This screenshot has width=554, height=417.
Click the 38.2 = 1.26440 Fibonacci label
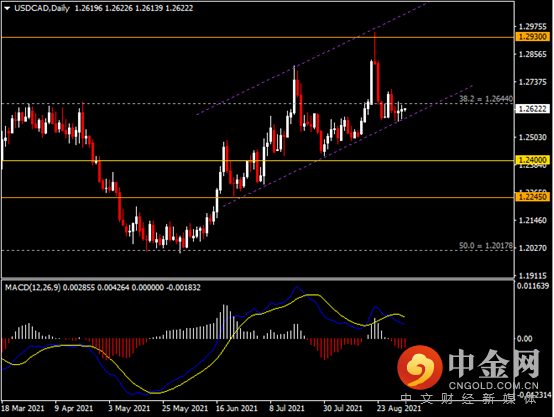(486, 99)
